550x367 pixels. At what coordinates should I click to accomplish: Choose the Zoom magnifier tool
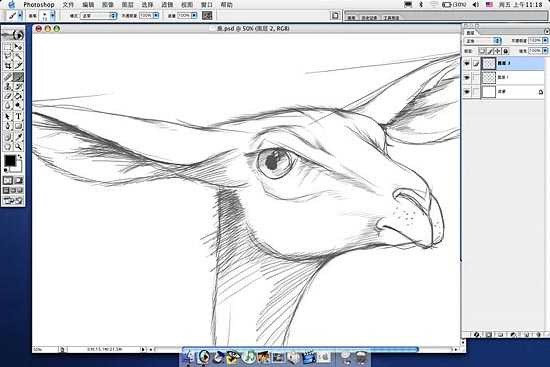[x=18, y=147]
